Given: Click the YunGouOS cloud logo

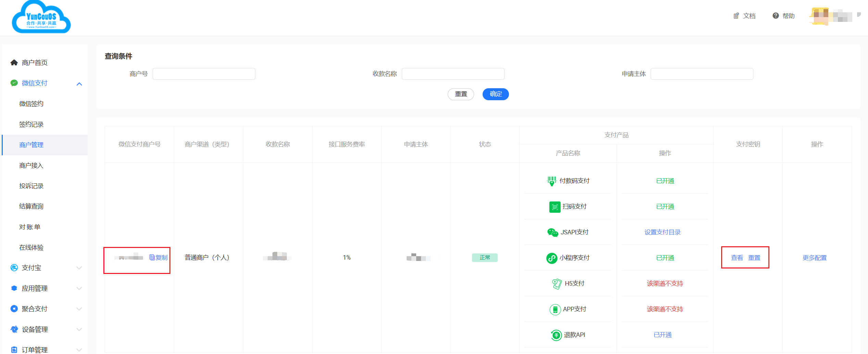Looking at the screenshot, I should coord(41,18).
